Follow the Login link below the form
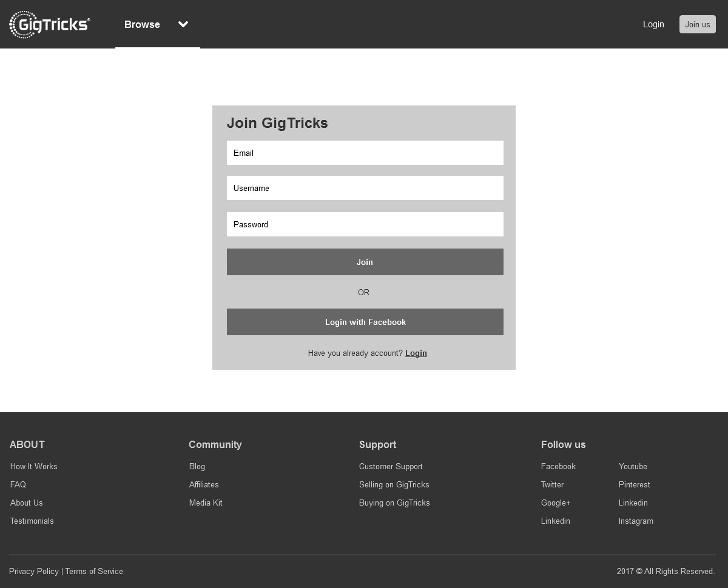Image resolution: width=728 pixels, height=588 pixels. pos(416,353)
